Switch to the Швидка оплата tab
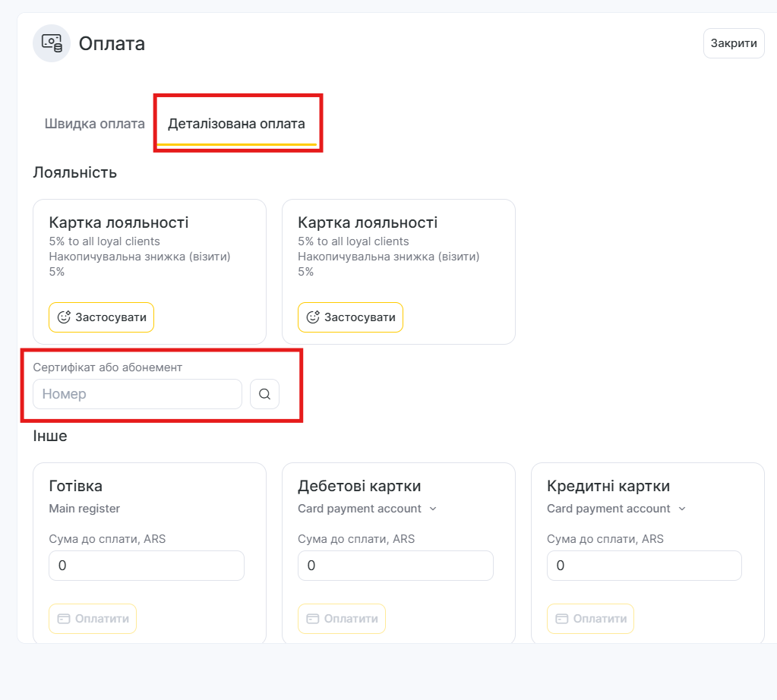777x700 pixels. [95, 124]
